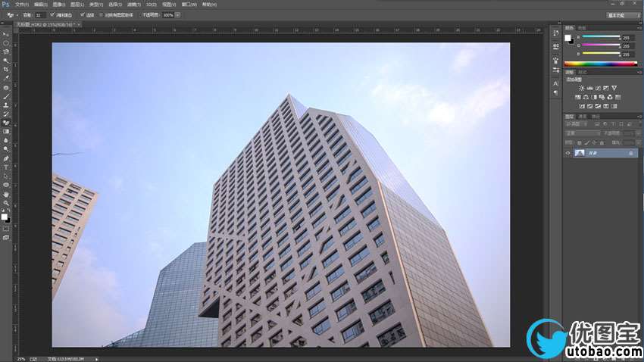Select the Crop tool
Viewport: 644px width, 362px height.
click(x=6, y=69)
